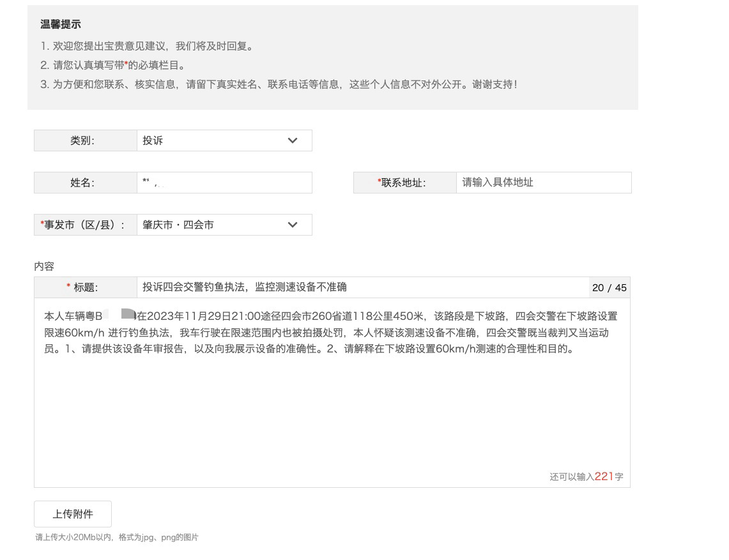Click the upload size and format hint text
Viewport: 729px width, 560px height.
117,538
